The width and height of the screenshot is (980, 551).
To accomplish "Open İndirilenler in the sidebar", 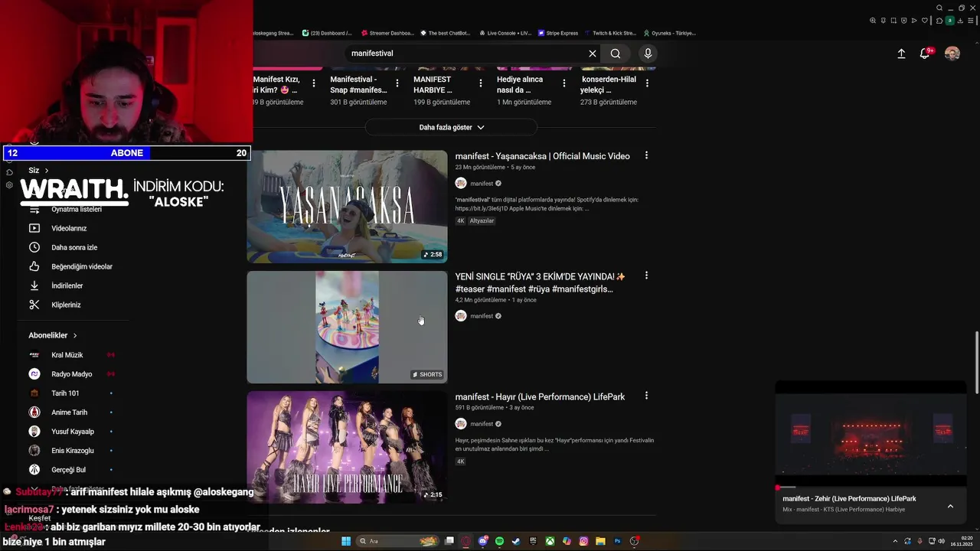I will click(x=67, y=285).
